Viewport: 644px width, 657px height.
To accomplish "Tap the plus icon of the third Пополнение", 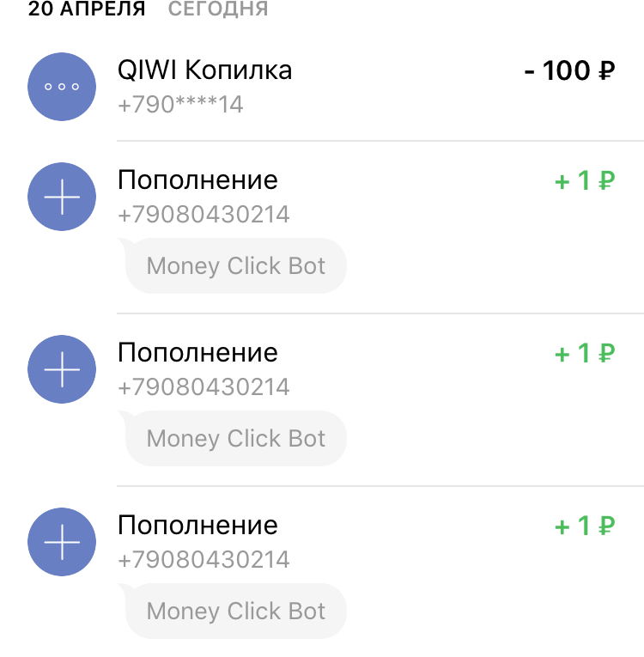I will [x=62, y=542].
